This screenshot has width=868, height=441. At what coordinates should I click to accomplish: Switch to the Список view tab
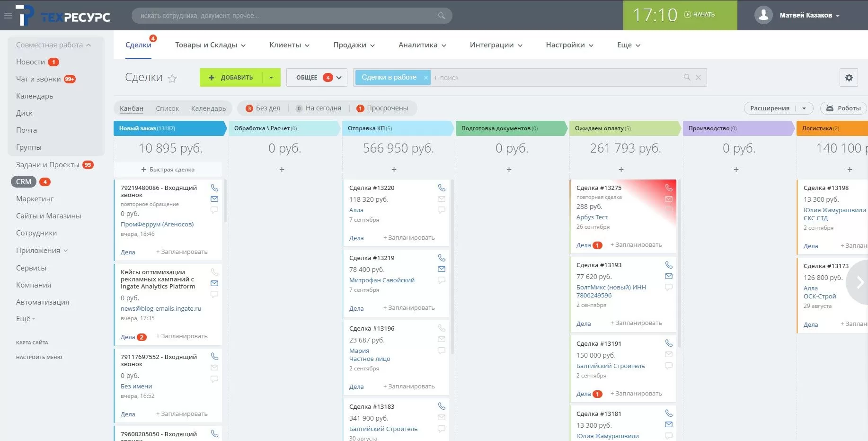167,108
